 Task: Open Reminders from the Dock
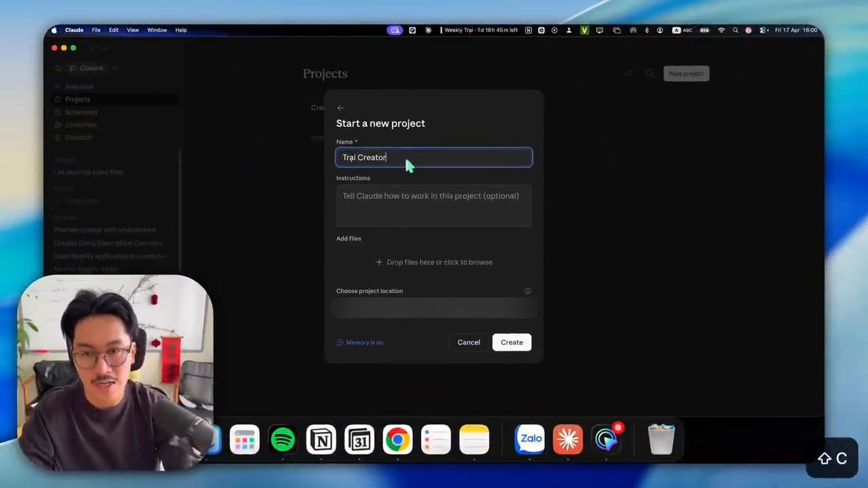435,440
